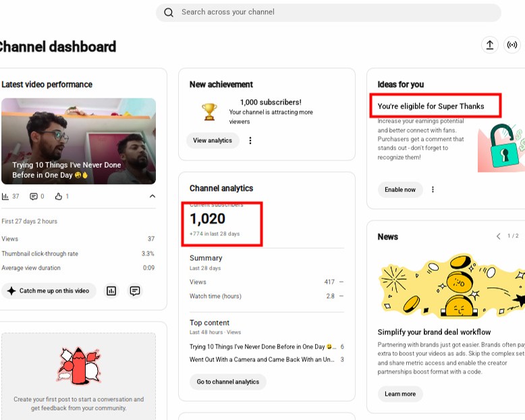Click the upload video arrow icon
The image size is (525, 420).
pyautogui.click(x=489, y=44)
